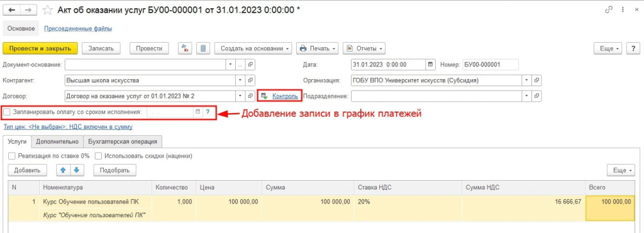
Task: Tick Реализация по ставке 0% checkbox
Action: (x=11, y=156)
